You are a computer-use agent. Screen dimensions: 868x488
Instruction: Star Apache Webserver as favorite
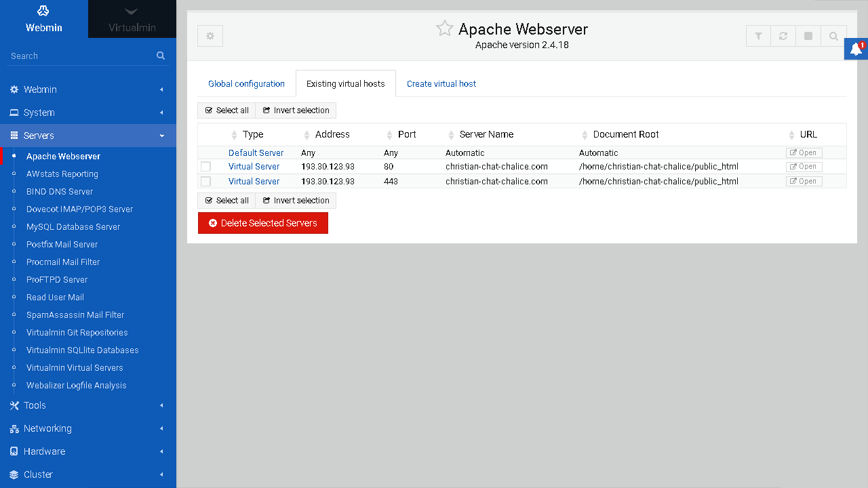coord(444,28)
